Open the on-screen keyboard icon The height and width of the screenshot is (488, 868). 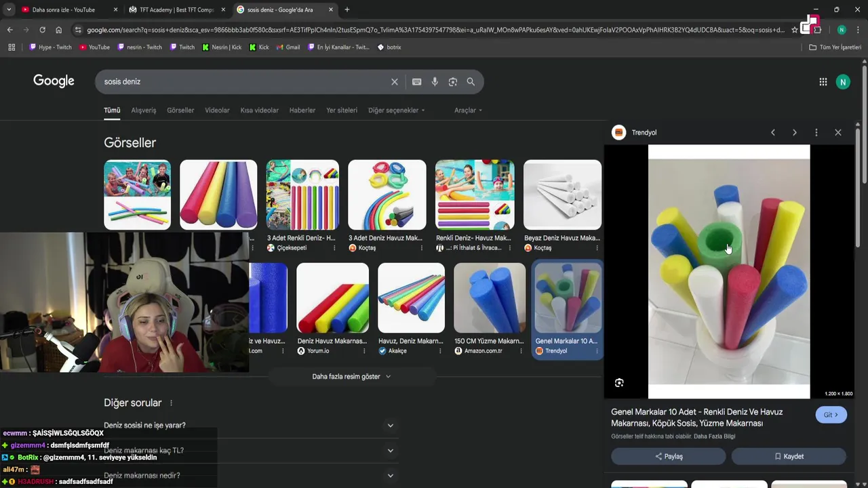tap(416, 82)
